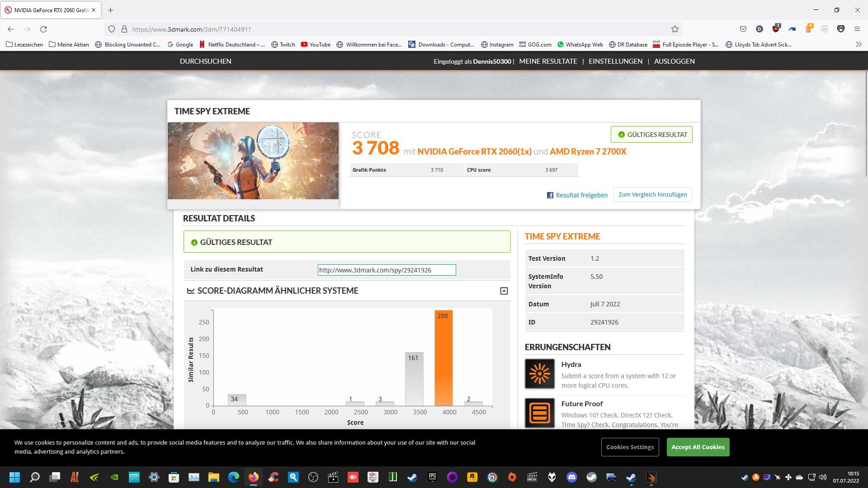Open the Twitch bookmark
This screenshot has width=868, height=488.
coord(283,44)
